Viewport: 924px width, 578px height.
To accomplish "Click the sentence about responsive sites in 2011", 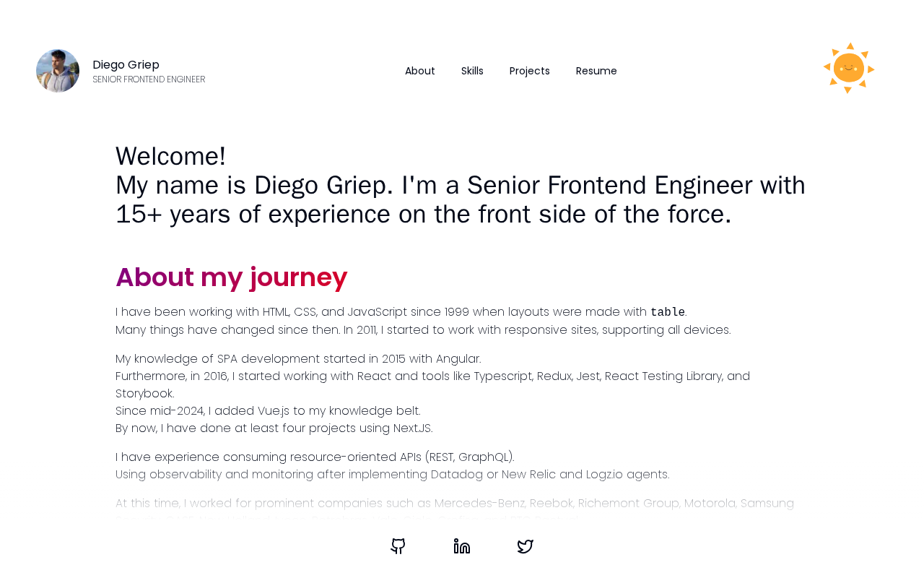I will [423, 329].
